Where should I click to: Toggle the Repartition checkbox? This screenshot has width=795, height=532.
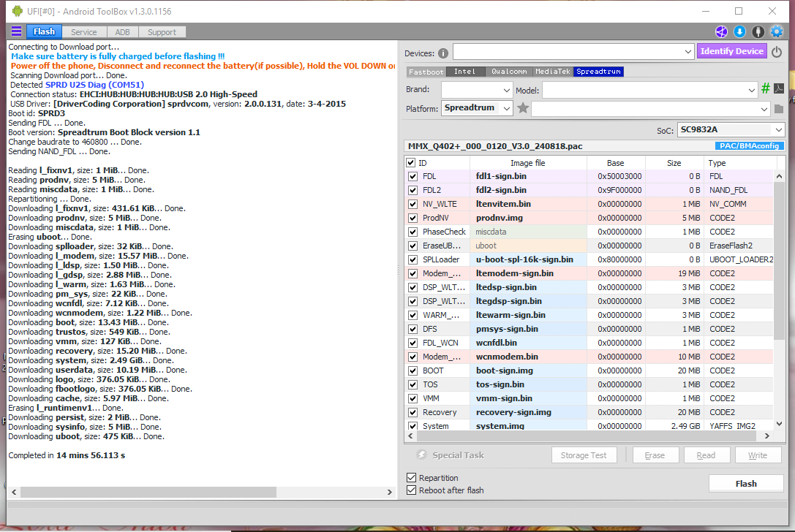point(412,477)
